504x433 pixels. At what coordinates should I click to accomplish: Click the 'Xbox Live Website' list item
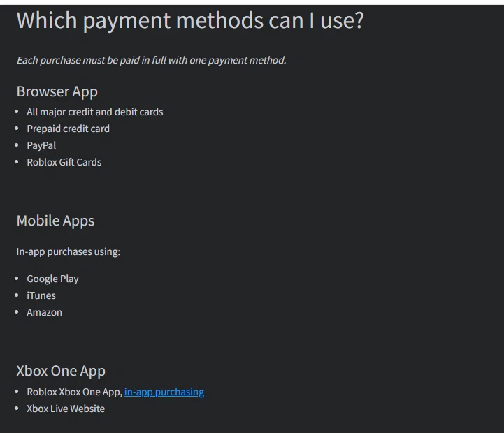[x=66, y=409]
